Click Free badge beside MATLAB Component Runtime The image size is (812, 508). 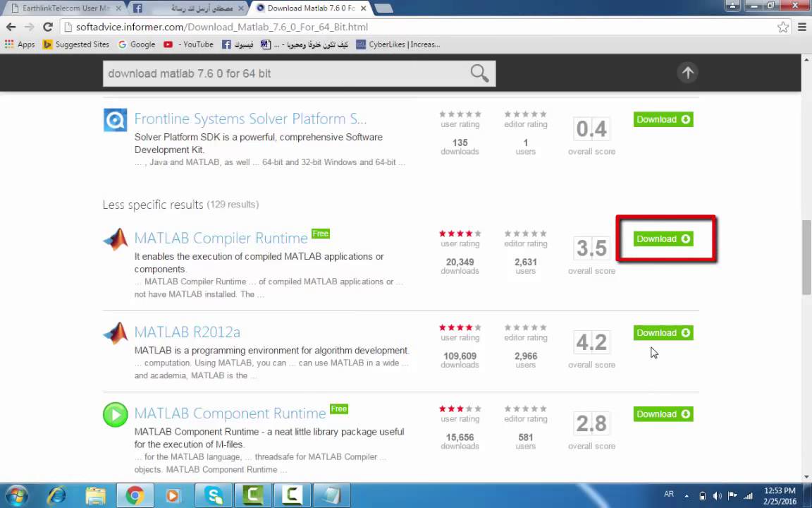[x=338, y=409]
